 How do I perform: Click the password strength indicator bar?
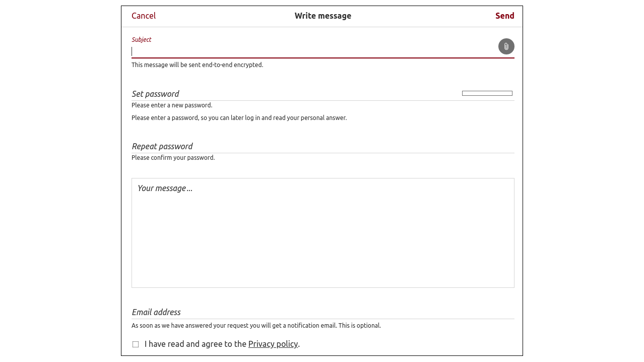point(487,92)
